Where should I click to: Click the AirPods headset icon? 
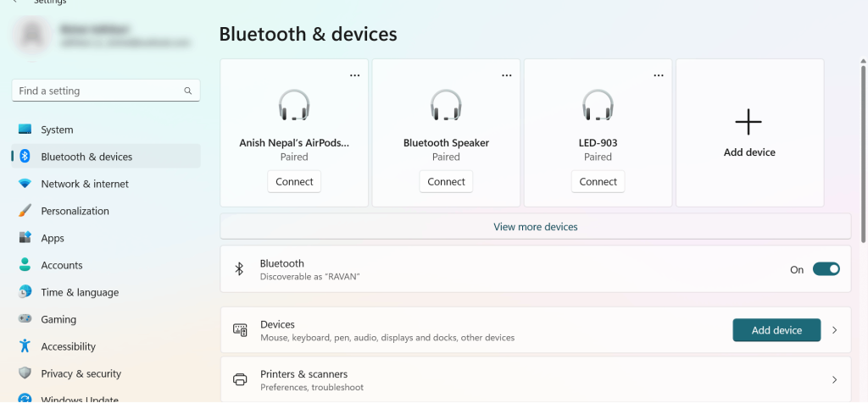click(x=294, y=105)
